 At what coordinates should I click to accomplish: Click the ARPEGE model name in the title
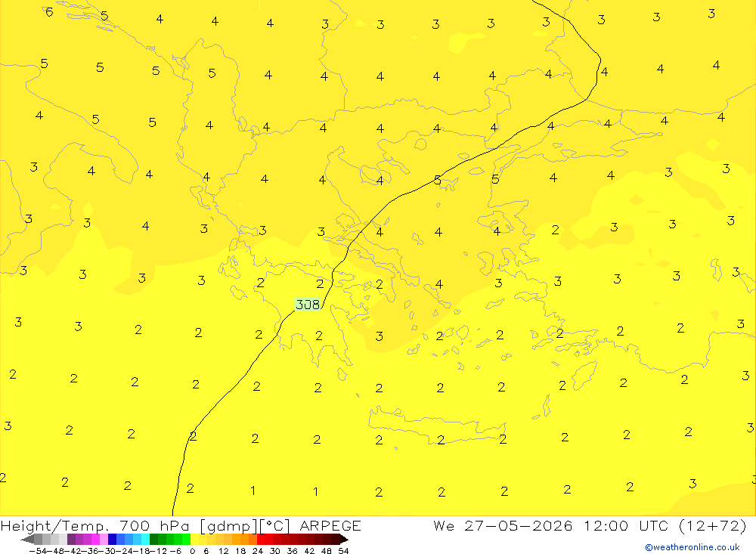click(x=330, y=525)
